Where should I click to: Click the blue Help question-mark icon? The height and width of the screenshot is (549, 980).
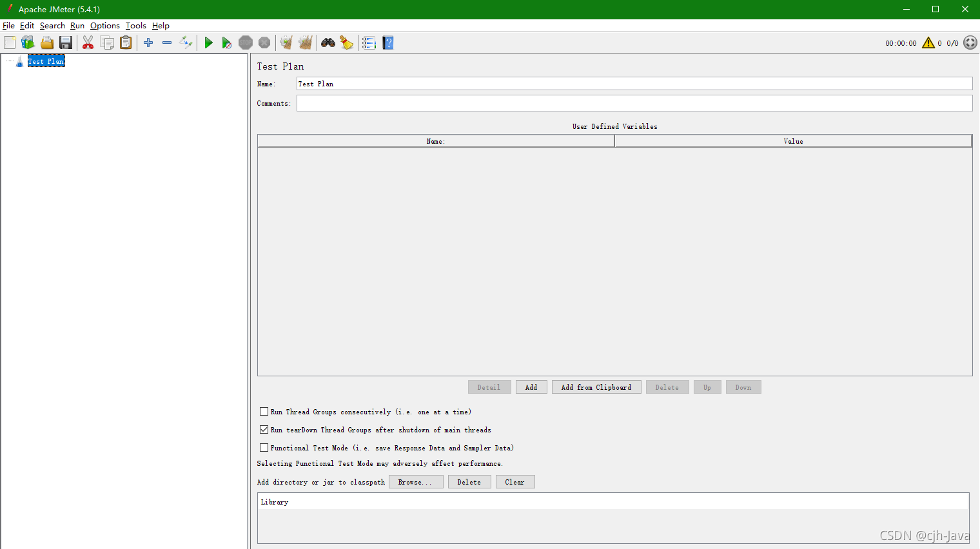pyautogui.click(x=388, y=43)
